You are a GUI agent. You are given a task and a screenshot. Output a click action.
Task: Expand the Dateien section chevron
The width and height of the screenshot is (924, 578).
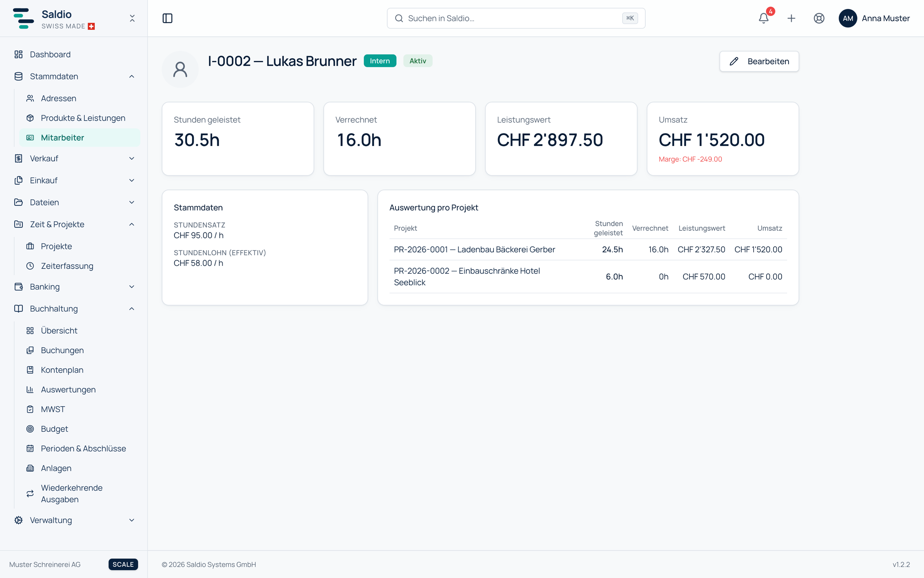click(x=132, y=202)
